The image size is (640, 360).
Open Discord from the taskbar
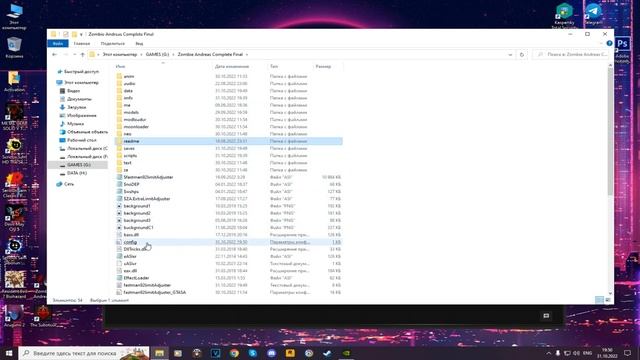(271, 353)
